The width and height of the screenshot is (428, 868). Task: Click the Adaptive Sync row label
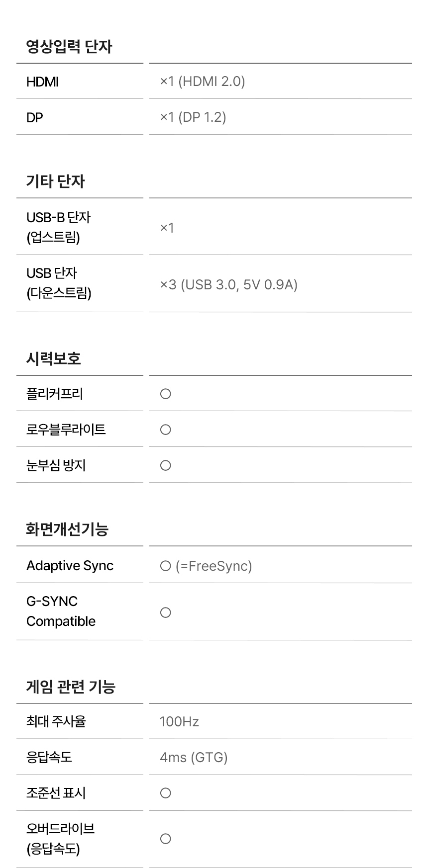click(x=70, y=566)
